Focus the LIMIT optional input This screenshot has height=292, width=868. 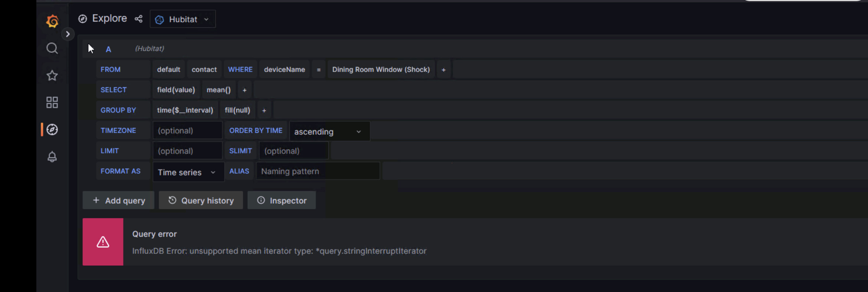(187, 151)
